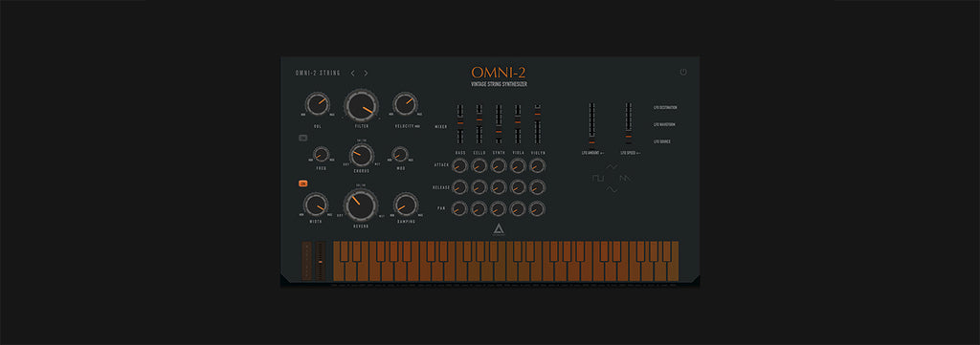Click the OMNI-2 STRING preset name

[x=318, y=73]
